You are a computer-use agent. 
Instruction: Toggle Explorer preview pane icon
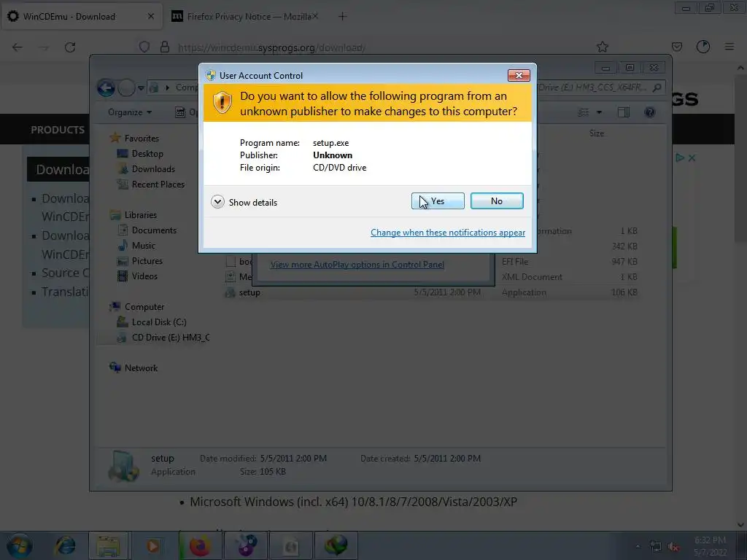pyautogui.click(x=623, y=112)
